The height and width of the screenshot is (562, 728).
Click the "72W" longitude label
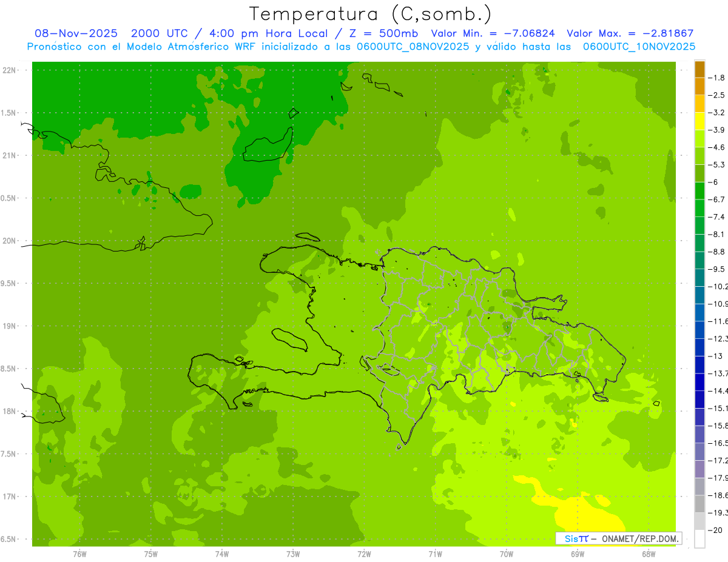click(x=364, y=554)
